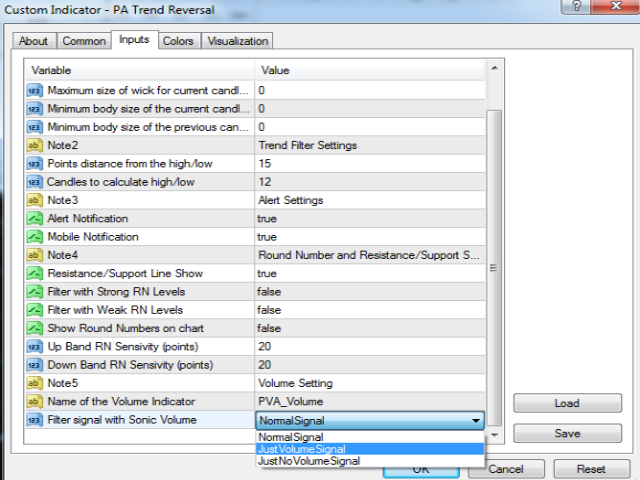Click boolean icon beside Filter with Strong RN Levels
The height and width of the screenshot is (480, 640).
(35, 291)
